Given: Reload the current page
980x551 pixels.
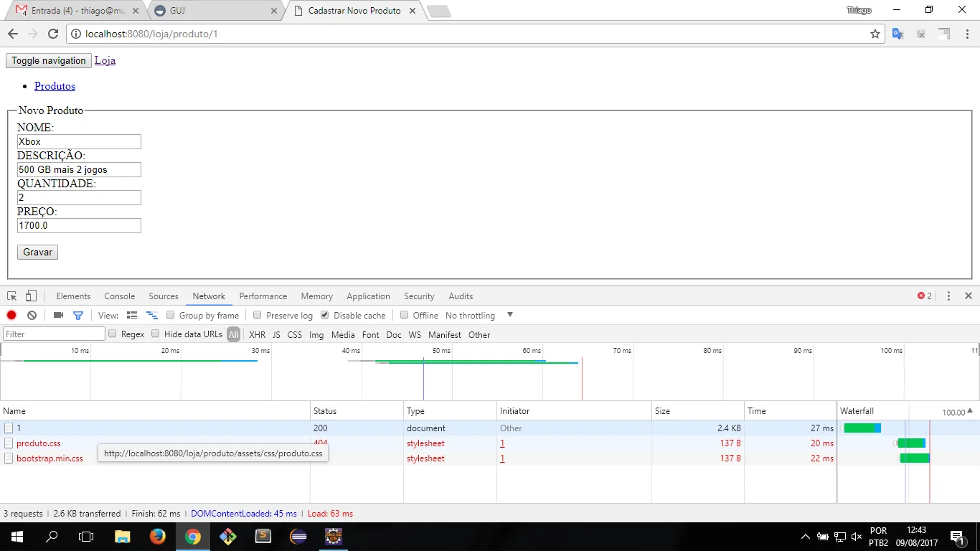Looking at the screenshot, I should point(53,34).
